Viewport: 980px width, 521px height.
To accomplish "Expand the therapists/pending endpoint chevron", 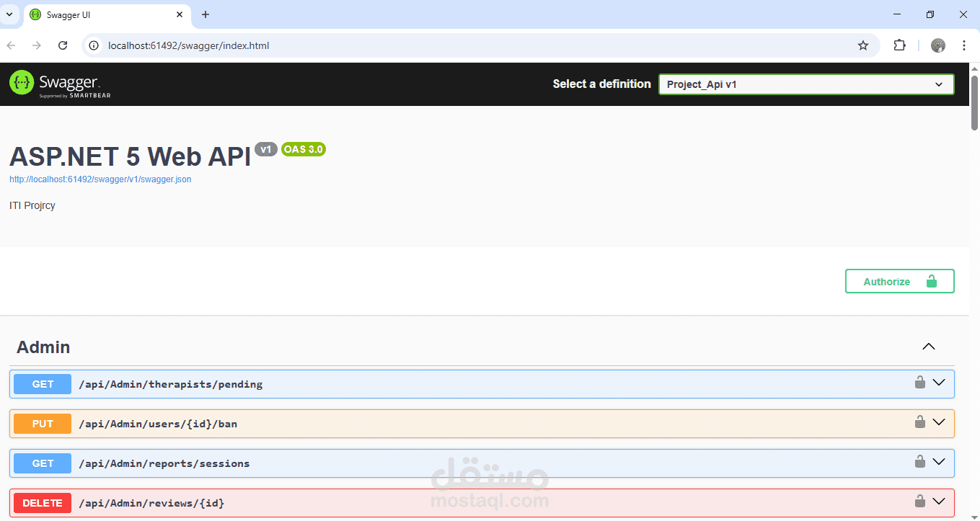I will (939, 383).
